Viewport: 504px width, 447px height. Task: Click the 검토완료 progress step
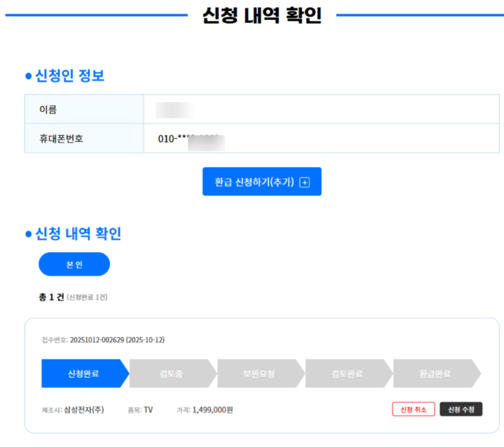349,373
